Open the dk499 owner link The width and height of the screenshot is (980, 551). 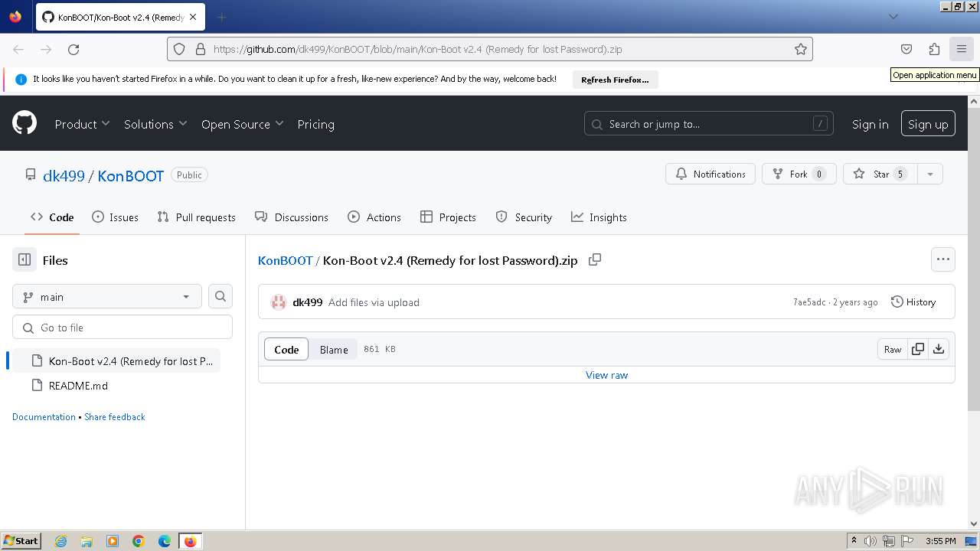pos(64,175)
